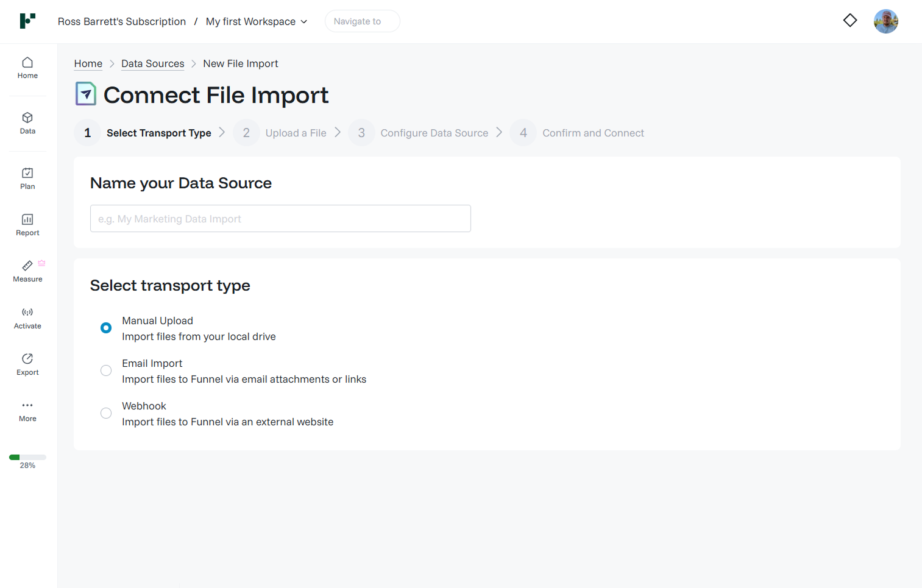Select the Manual Upload radio button
This screenshot has height=588, width=922.
106,328
